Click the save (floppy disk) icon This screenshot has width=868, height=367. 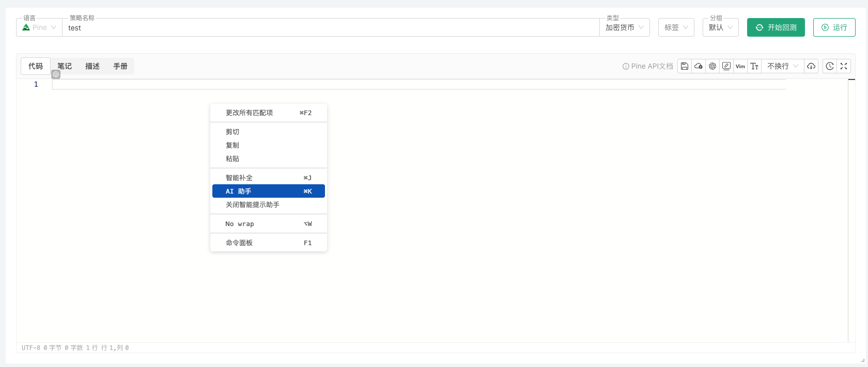(685, 66)
